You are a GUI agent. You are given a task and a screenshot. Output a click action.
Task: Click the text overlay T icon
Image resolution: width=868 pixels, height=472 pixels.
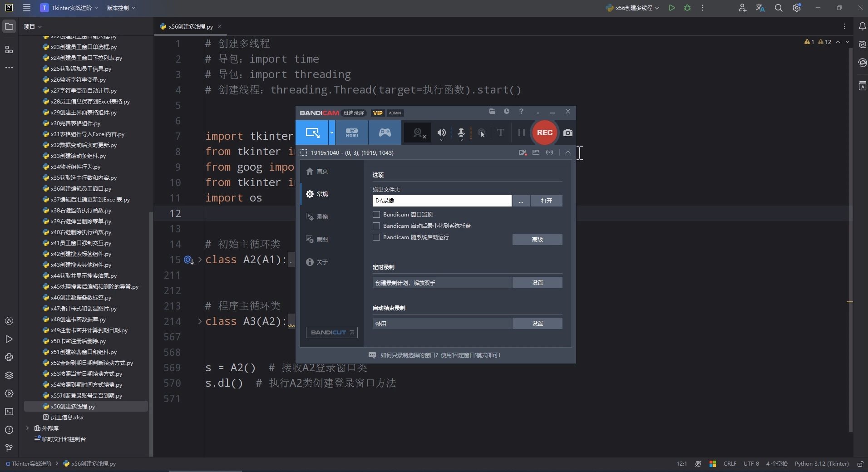[500, 133]
